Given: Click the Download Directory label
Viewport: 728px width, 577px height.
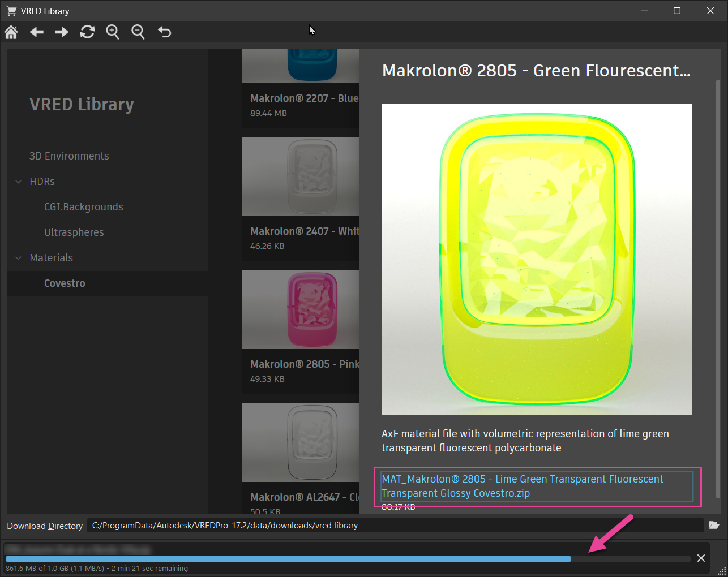Looking at the screenshot, I should click(x=45, y=526).
